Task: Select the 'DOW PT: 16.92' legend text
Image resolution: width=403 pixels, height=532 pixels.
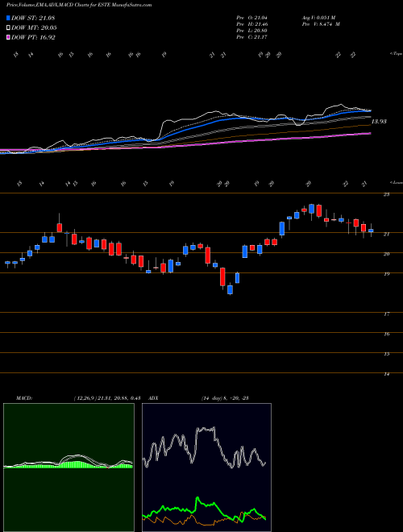Action: [33, 37]
